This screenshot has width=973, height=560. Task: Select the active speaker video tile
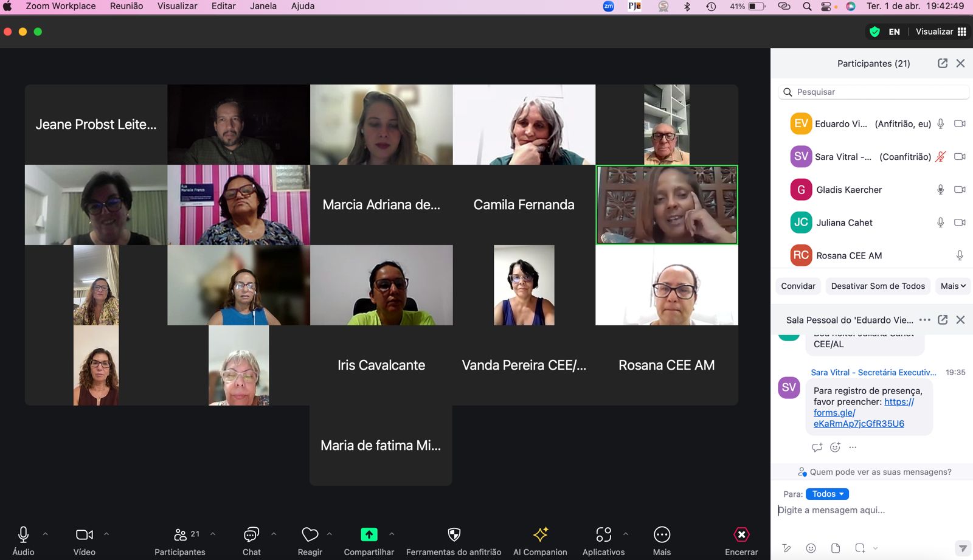[x=667, y=205]
